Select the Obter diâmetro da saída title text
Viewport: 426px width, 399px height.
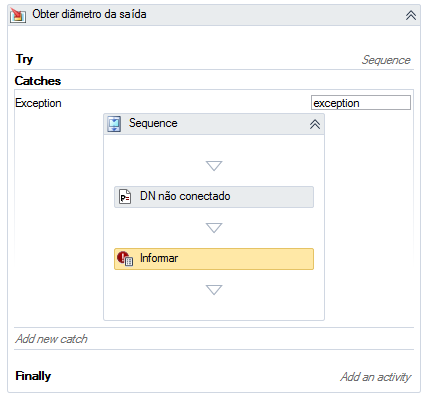(x=89, y=14)
